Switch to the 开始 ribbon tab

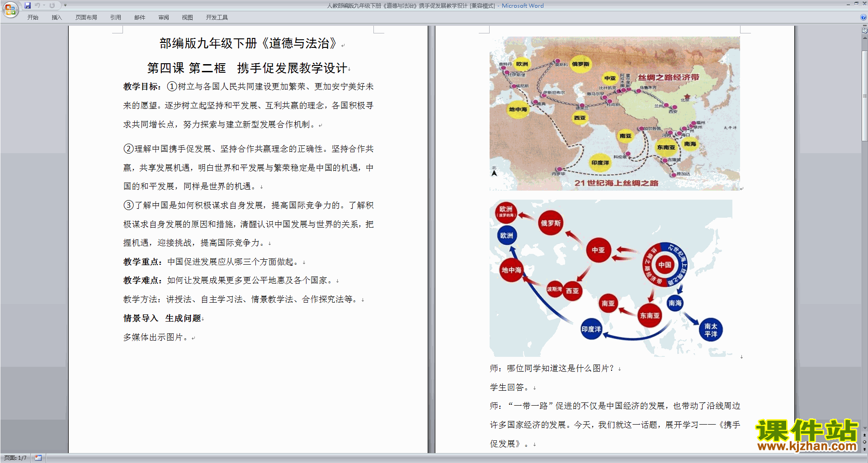(33, 18)
